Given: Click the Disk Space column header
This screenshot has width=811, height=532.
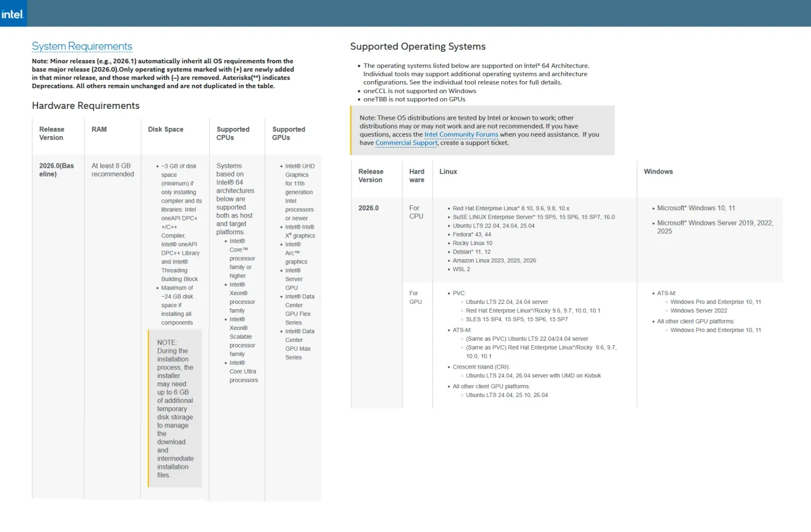Looking at the screenshot, I should (165, 129).
